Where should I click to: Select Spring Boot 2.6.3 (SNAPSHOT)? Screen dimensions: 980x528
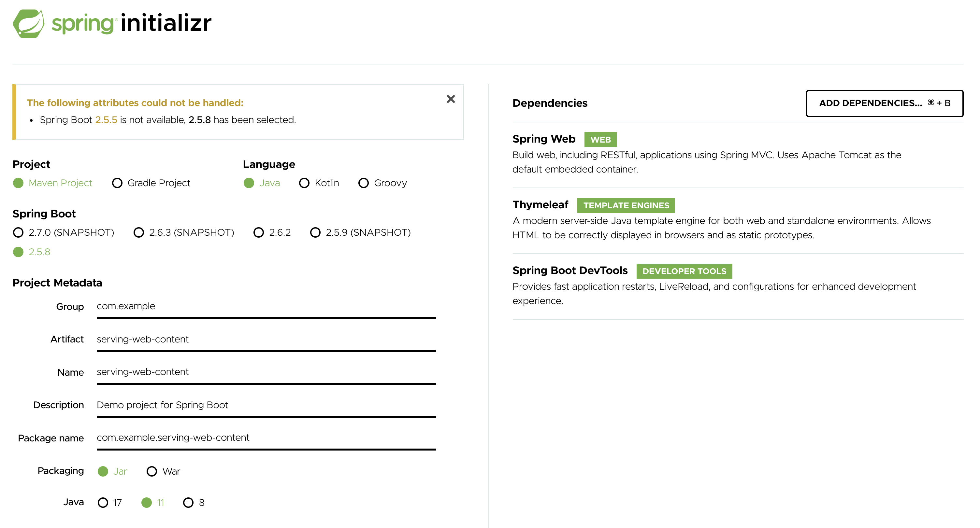[184, 232]
